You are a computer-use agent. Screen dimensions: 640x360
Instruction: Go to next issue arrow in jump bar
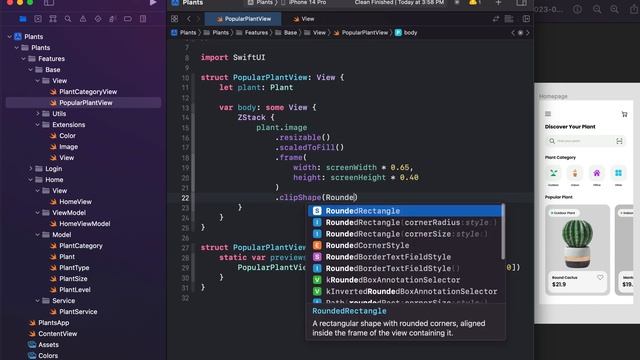528,33
